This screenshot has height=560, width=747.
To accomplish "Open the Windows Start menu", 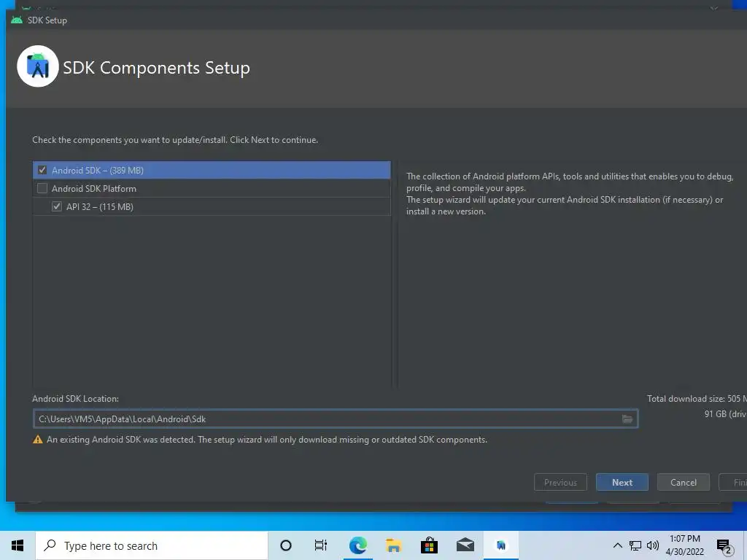I will pyautogui.click(x=18, y=545).
